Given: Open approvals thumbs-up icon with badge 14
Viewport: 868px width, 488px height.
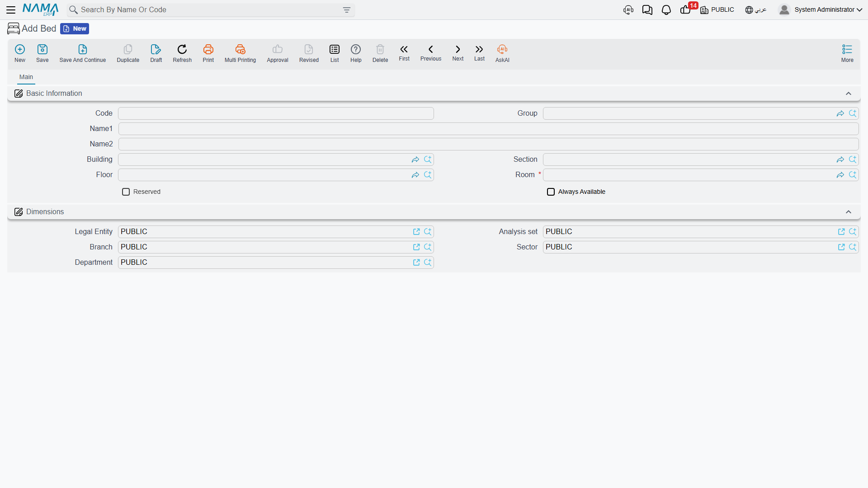Looking at the screenshot, I should (686, 9).
